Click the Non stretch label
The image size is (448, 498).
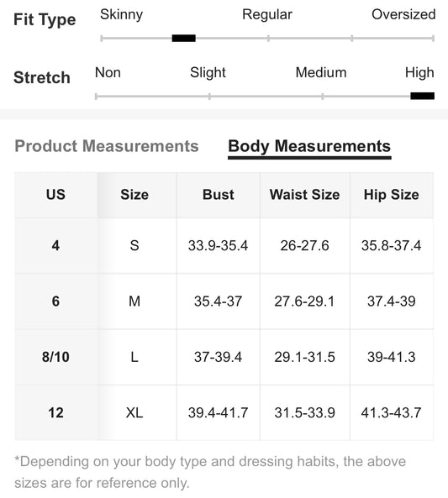click(108, 73)
